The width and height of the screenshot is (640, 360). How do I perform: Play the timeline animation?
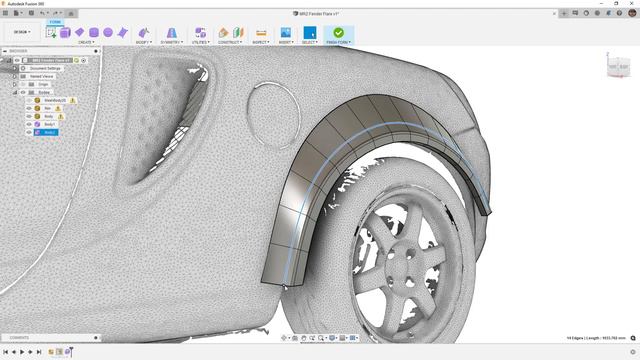point(22,352)
